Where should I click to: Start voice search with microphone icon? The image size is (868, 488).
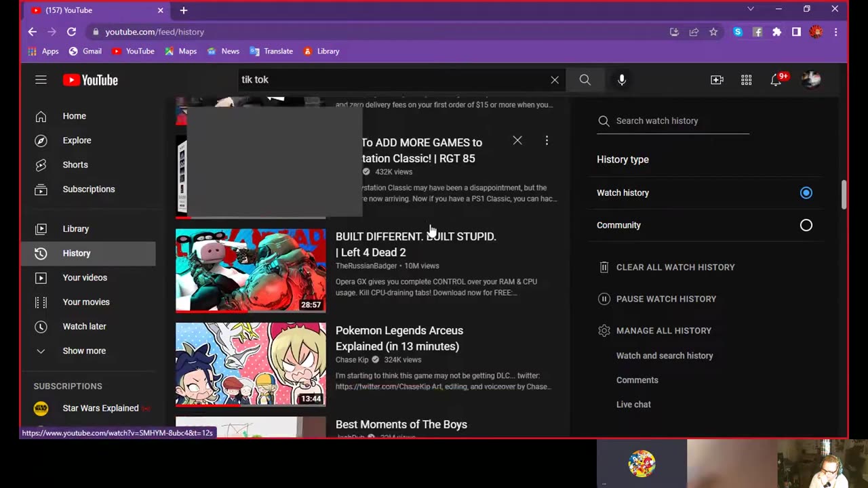point(622,80)
